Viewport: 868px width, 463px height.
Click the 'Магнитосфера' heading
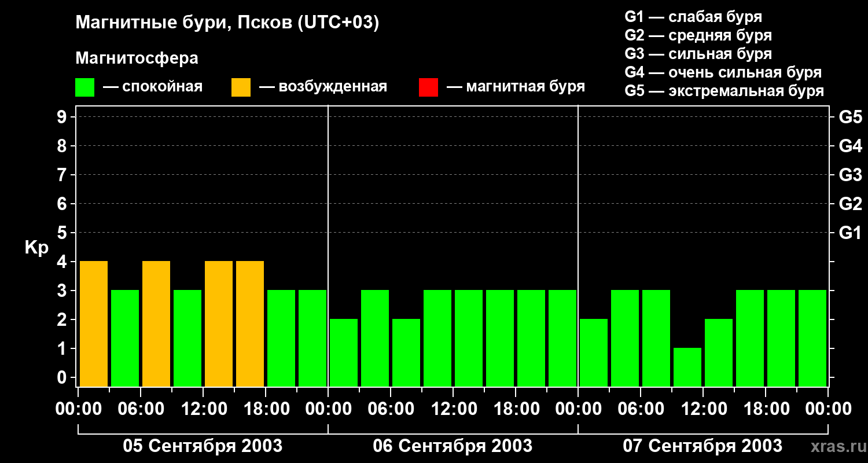(x=137, y=58)
